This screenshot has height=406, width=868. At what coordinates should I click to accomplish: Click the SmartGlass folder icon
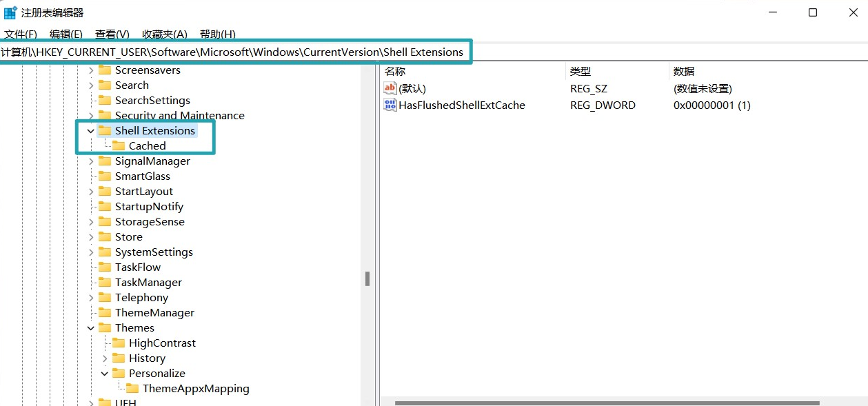(x=105, y=176)
